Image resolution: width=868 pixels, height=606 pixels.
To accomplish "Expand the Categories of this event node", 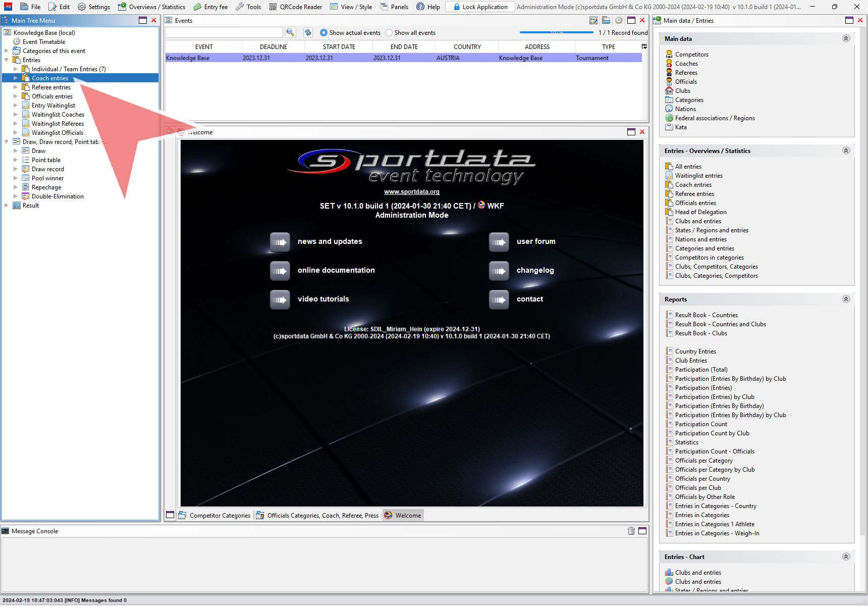I will [7, 51].
